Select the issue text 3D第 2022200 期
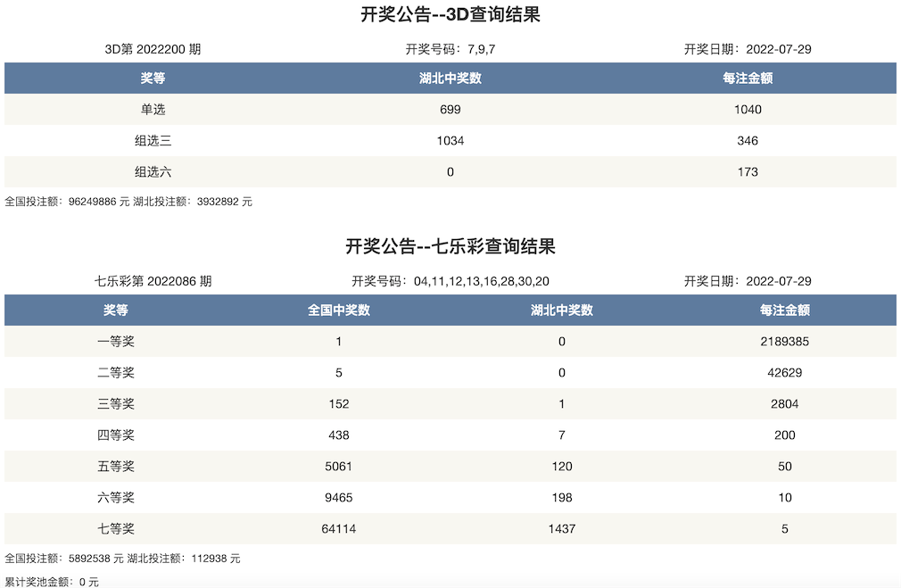 tap(153, 49)
